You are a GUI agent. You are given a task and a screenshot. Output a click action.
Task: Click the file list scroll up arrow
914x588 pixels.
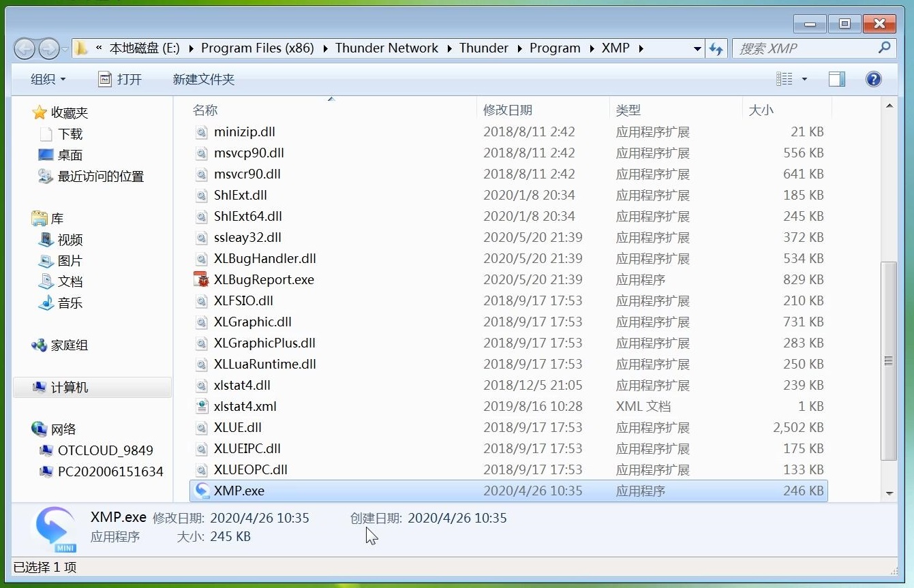[x=889, y=107]
